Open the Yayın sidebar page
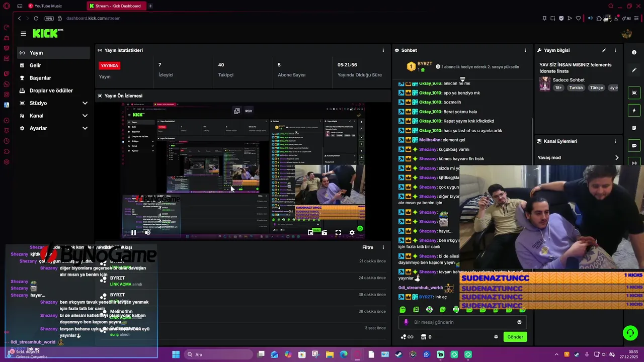The height and width of the screenshot is (362, 644). tap(53, 53)
